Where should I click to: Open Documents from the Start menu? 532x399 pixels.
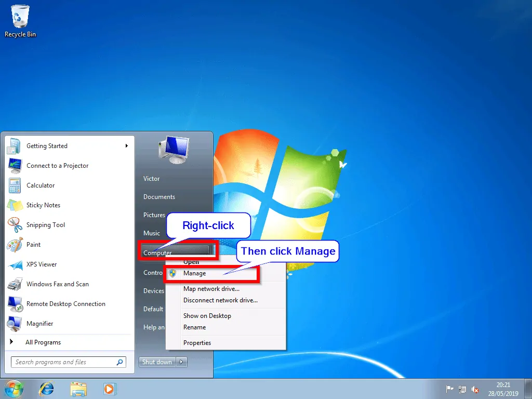[x=159, y=197]
